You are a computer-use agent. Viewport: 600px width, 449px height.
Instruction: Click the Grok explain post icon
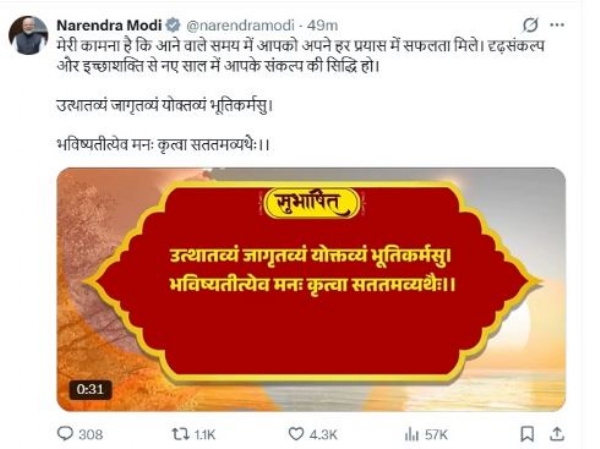pos(530,25)
